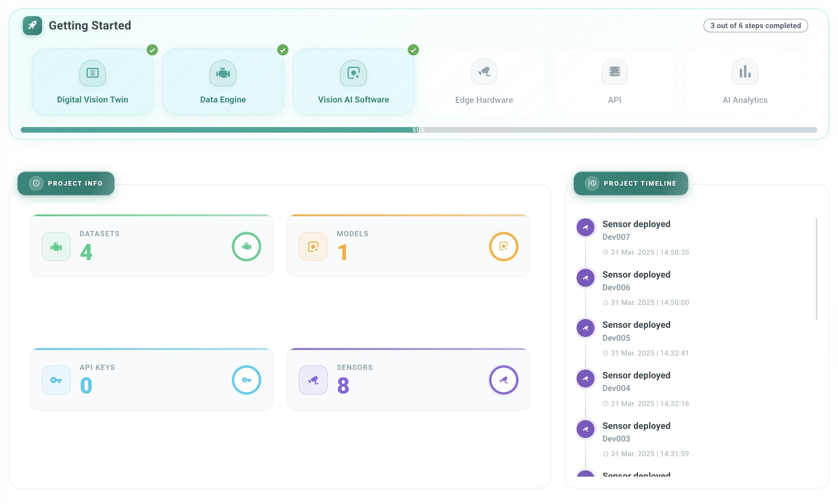Click the rocket icon beside Getting Started
Image resolution: width=838 pixels, height=504 pixels.
(x=32, y=26)
